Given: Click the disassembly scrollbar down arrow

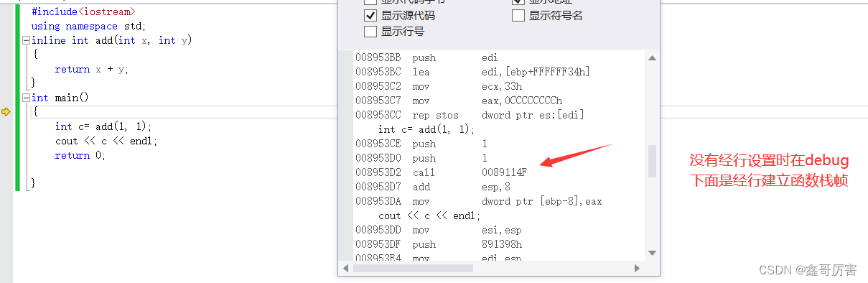Looking at the screenshot, I should [x=652, y=252].
